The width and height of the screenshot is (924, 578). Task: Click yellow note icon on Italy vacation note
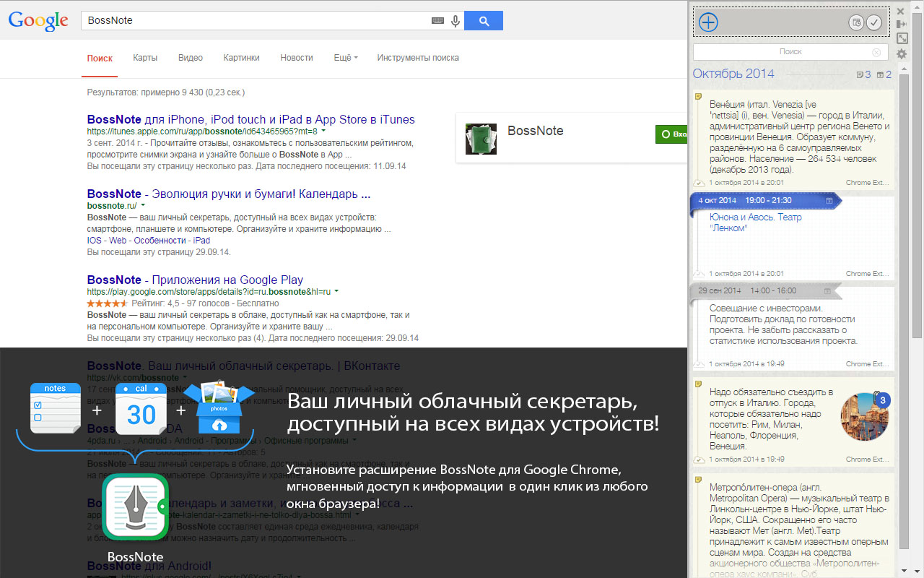[x=698, y=384]
